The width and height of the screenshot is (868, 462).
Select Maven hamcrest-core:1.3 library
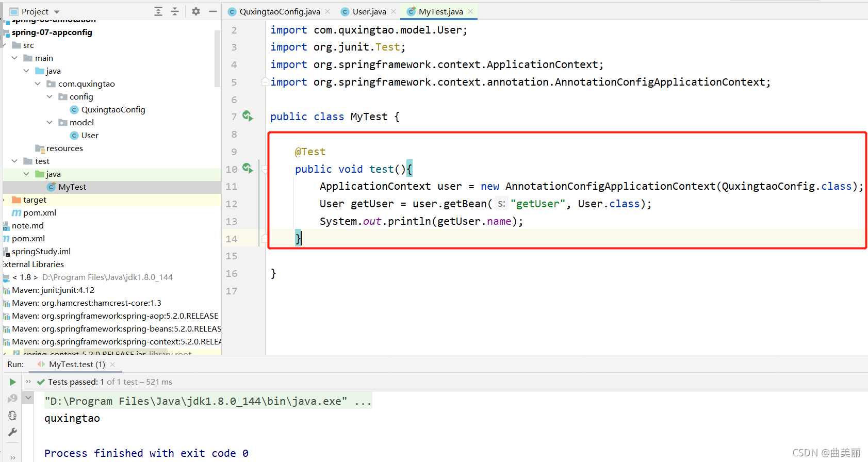[x=87, y=303]
